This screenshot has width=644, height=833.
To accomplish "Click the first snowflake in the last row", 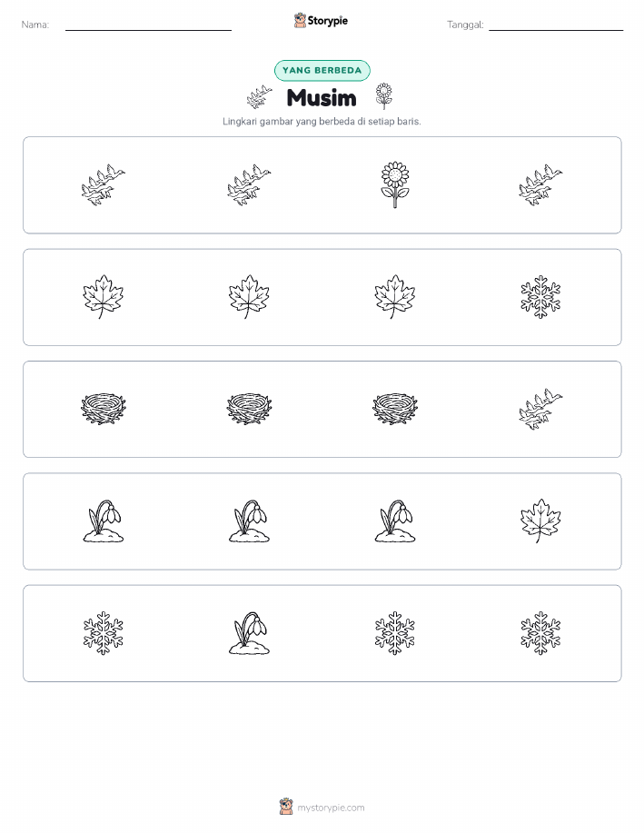I will [x=103, y=633].
